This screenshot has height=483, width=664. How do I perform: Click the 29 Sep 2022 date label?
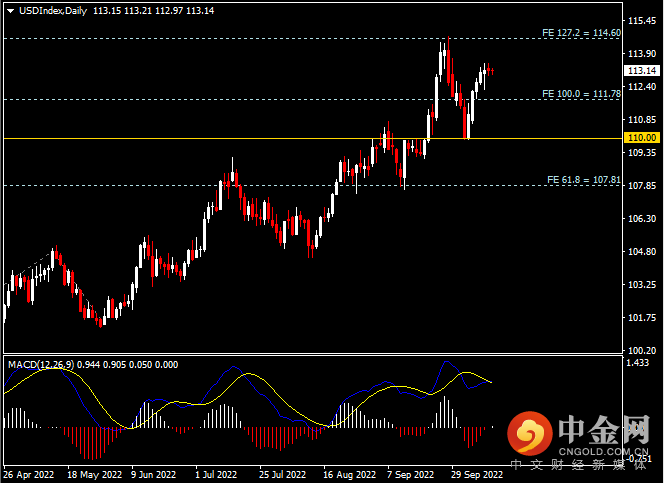point(476,475)
